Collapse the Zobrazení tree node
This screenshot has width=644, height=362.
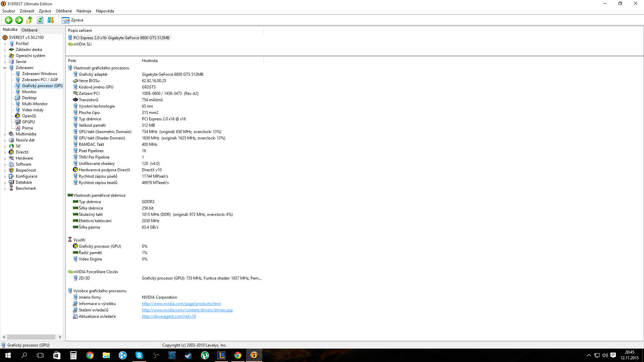point(5,68)
